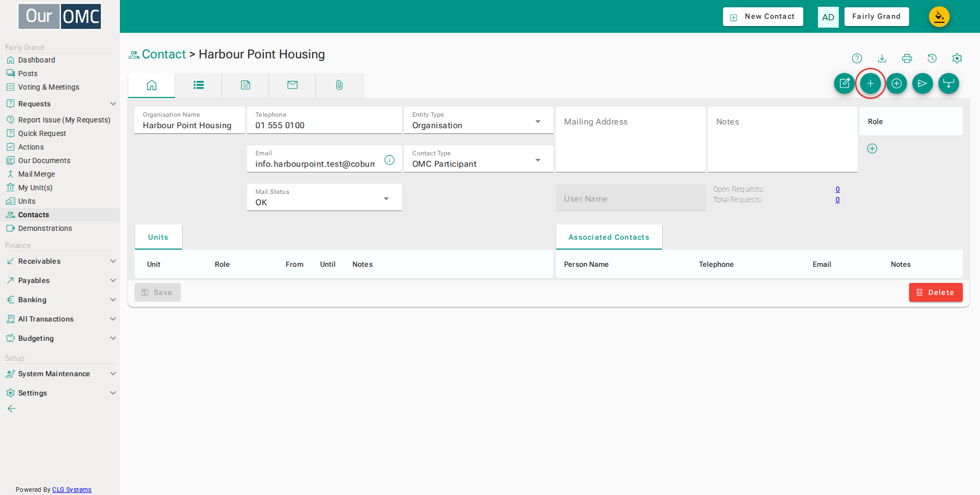Expand Receivables section
Viewport: 980px width, 495px height.
(x=60, y=261)
